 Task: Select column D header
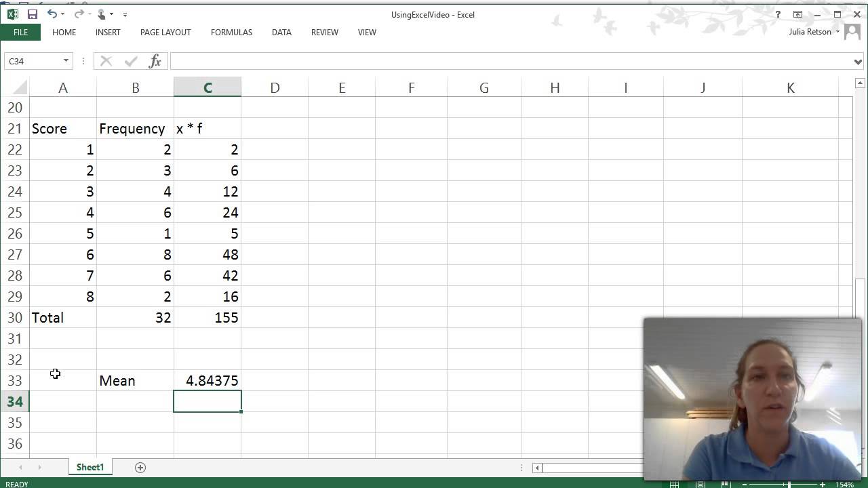click(x=275, y=87)
